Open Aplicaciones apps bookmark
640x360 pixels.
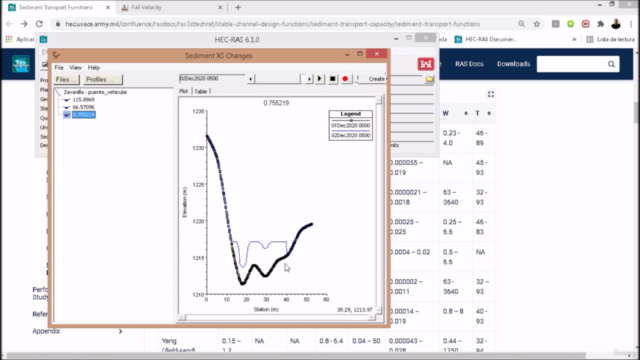[x=20, y=39]
